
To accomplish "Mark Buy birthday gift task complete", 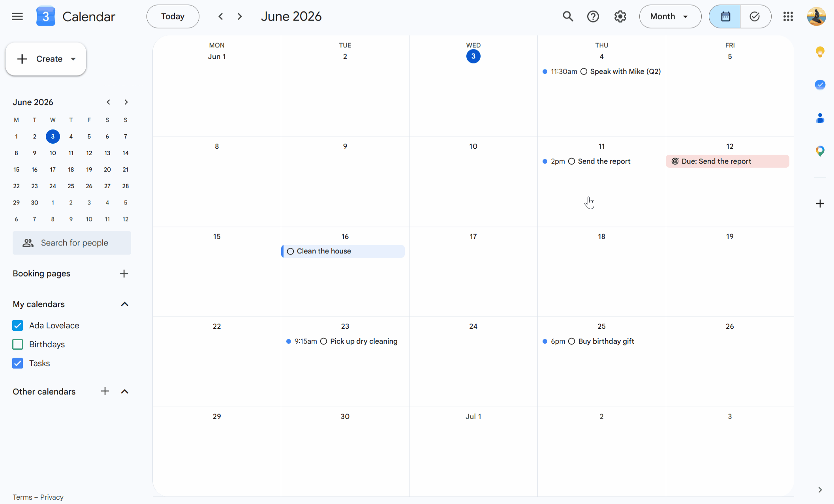I will (572, 341).
